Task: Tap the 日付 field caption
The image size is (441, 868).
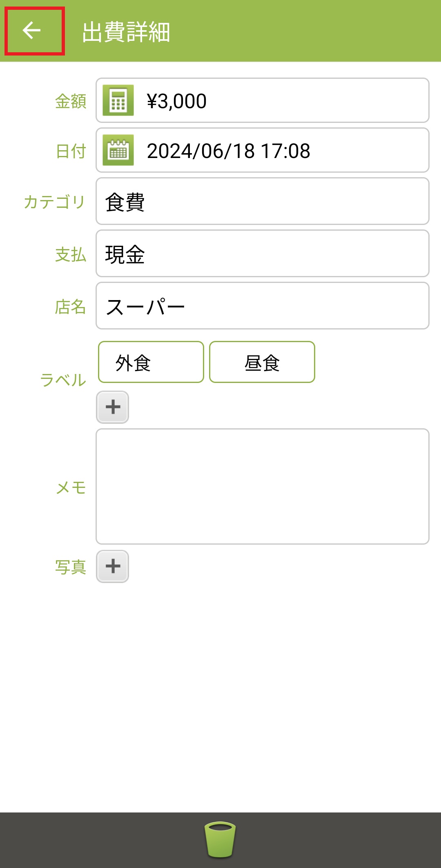Action: coord(71,151)
